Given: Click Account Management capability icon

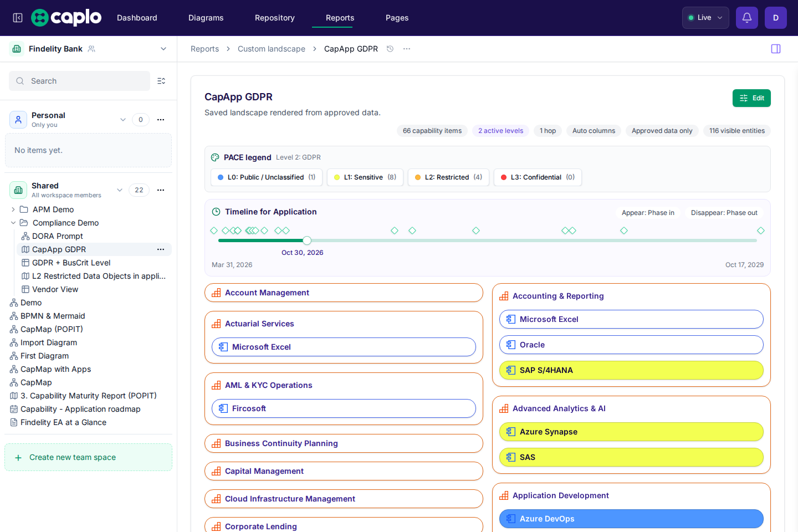Looking at the screenshot, I should tap(216, 293).
